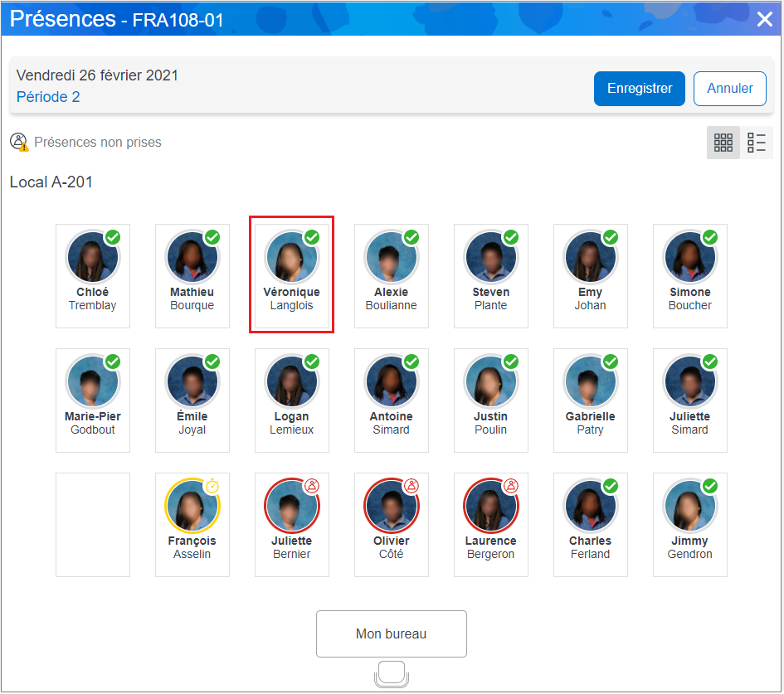Cancel changes with the Annuler button
784x694 pixels.
click(x=729, y=89)
